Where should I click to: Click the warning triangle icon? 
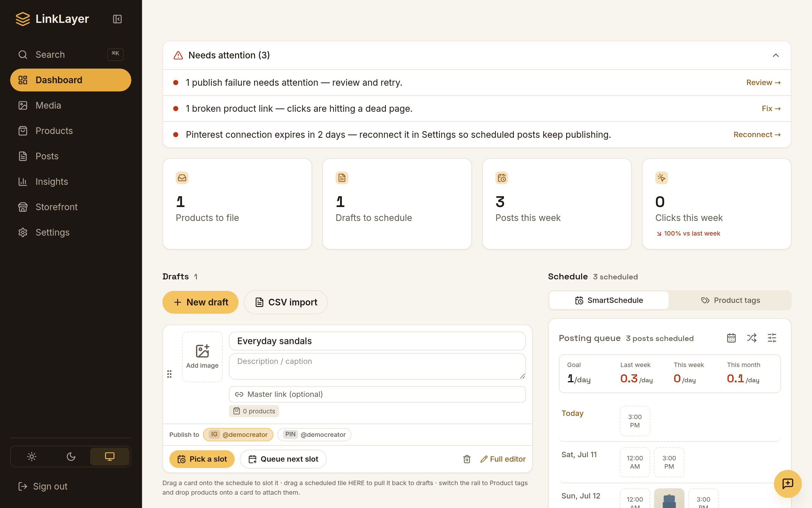pos(178,56)
